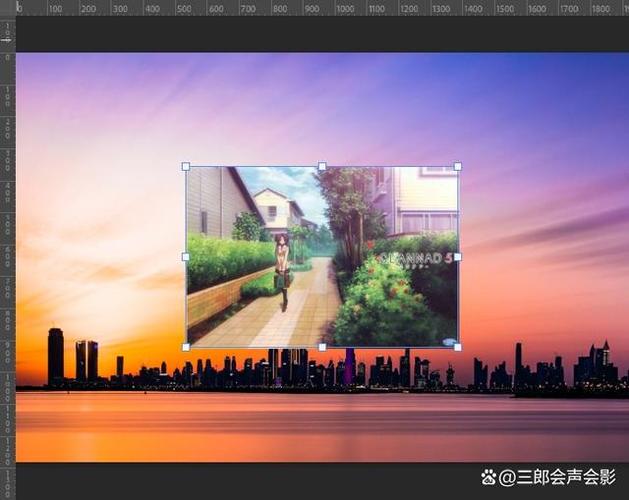629x500 pixels.
Task: Click the top-center transform handle
Action: tap(322, 166)
